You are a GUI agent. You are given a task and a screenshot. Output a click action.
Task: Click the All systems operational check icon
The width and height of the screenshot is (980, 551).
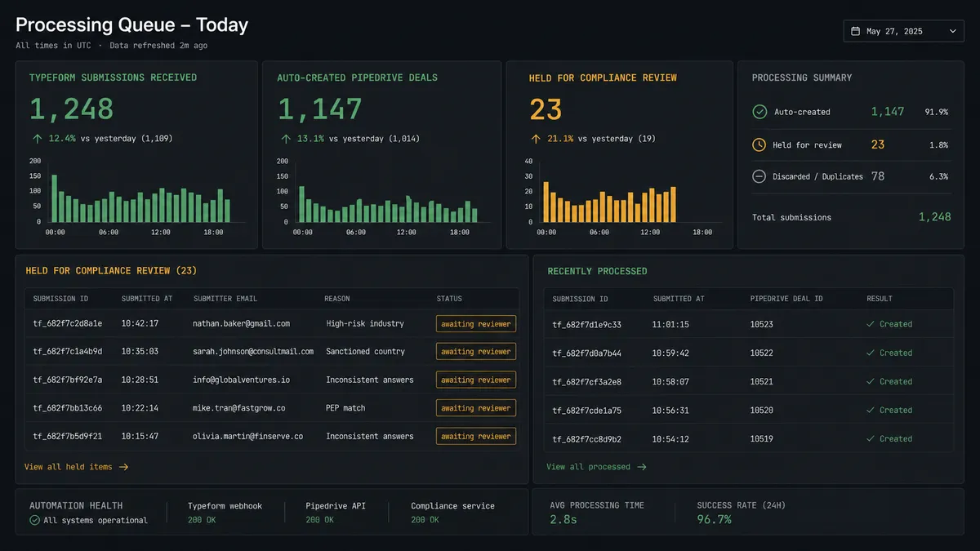pyautogui.click(x=35, y=520)
